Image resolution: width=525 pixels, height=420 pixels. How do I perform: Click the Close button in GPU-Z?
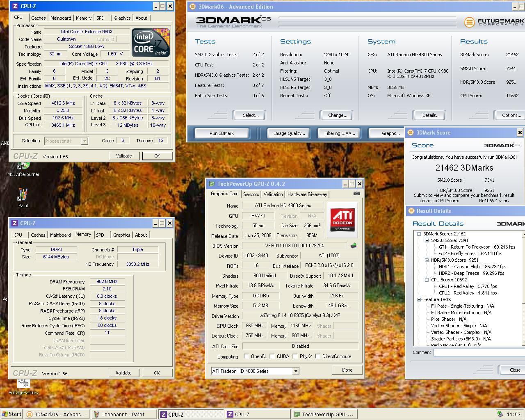(347, 370)
